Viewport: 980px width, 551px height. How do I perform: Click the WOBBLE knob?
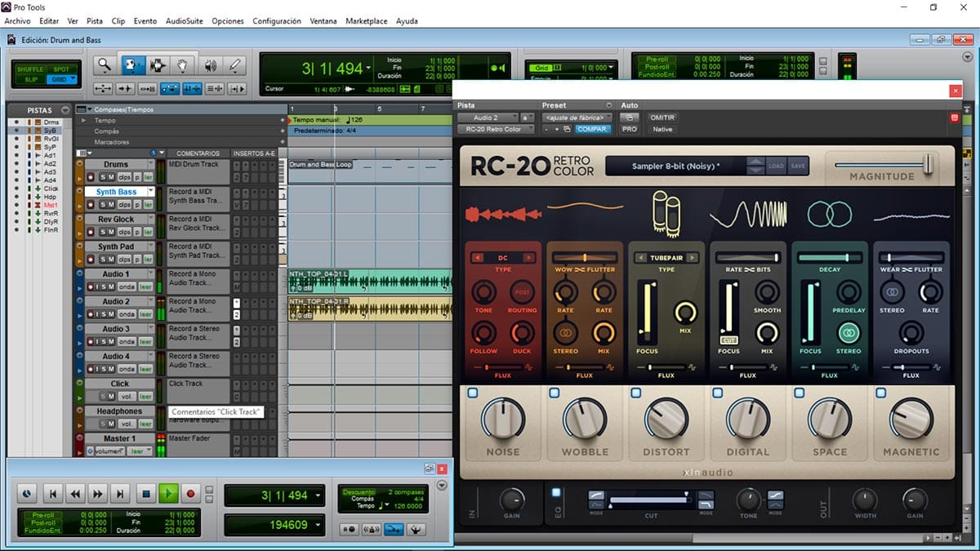pyautogui.click(x=585, y=420)
